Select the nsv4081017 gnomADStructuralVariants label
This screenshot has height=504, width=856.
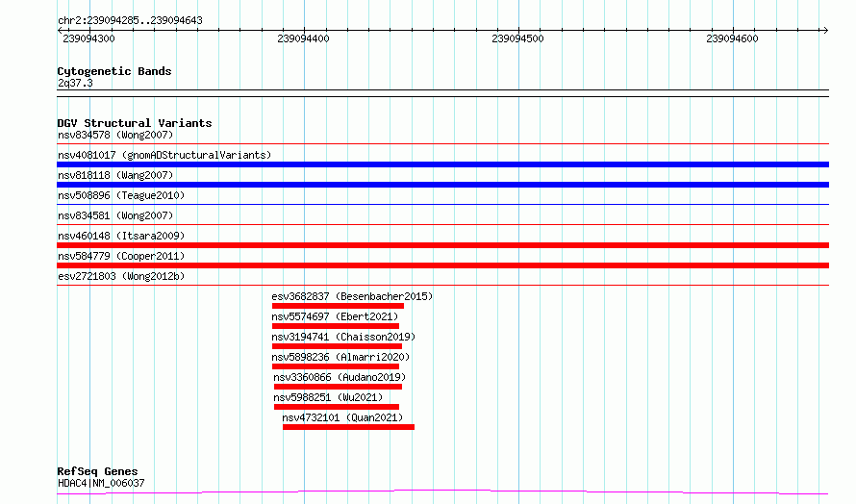pyautogui.click(x=164, y=155)
